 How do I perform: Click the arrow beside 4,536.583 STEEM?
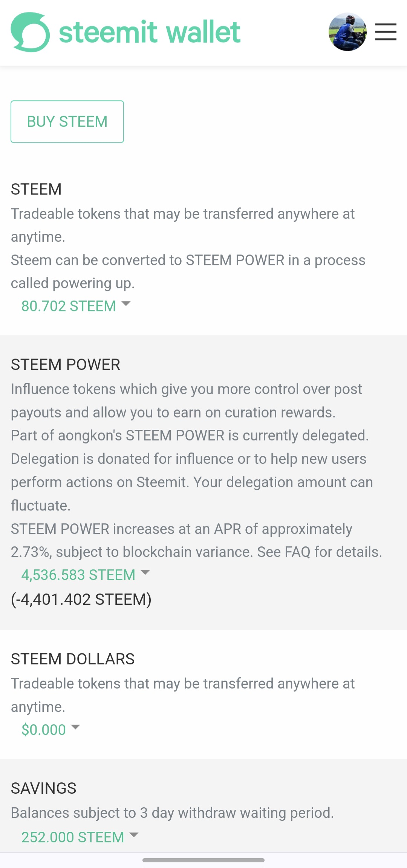tap(145, 572)
